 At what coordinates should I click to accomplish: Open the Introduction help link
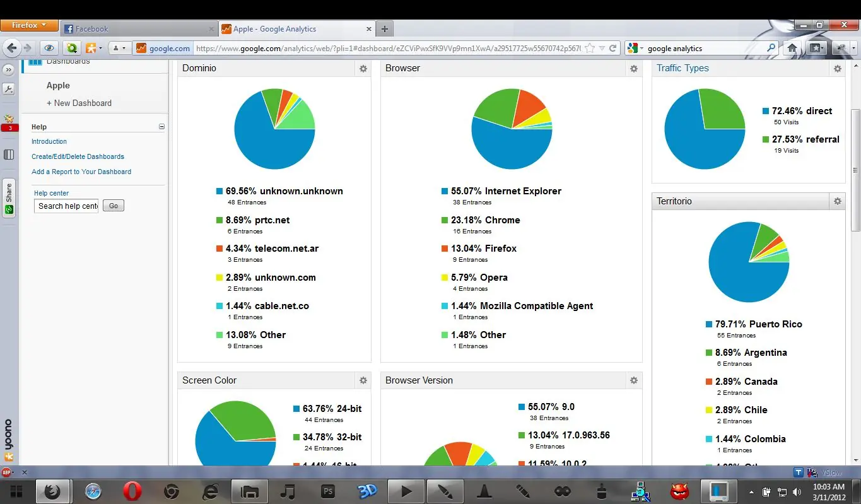49,141
